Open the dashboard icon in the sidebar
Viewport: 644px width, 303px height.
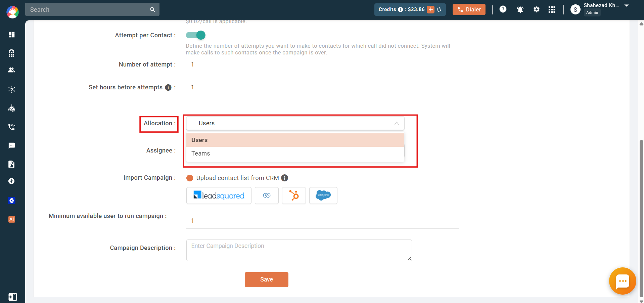coord(12,35)
